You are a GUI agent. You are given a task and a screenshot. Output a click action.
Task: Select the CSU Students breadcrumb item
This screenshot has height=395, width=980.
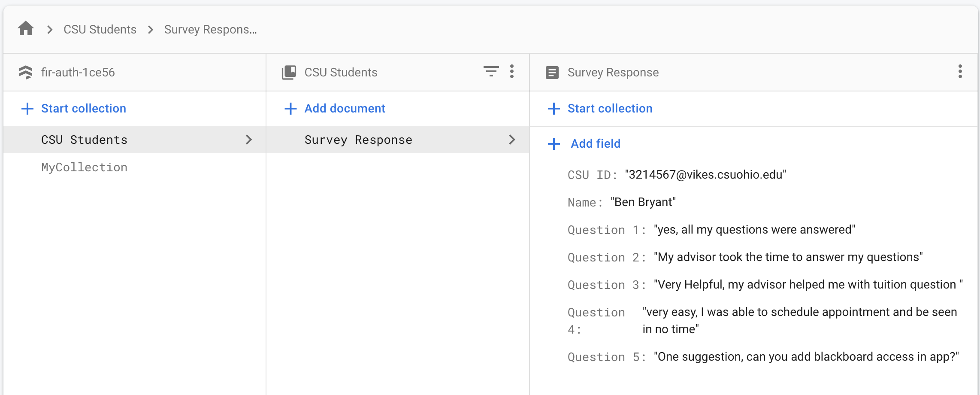coord(100,29)
